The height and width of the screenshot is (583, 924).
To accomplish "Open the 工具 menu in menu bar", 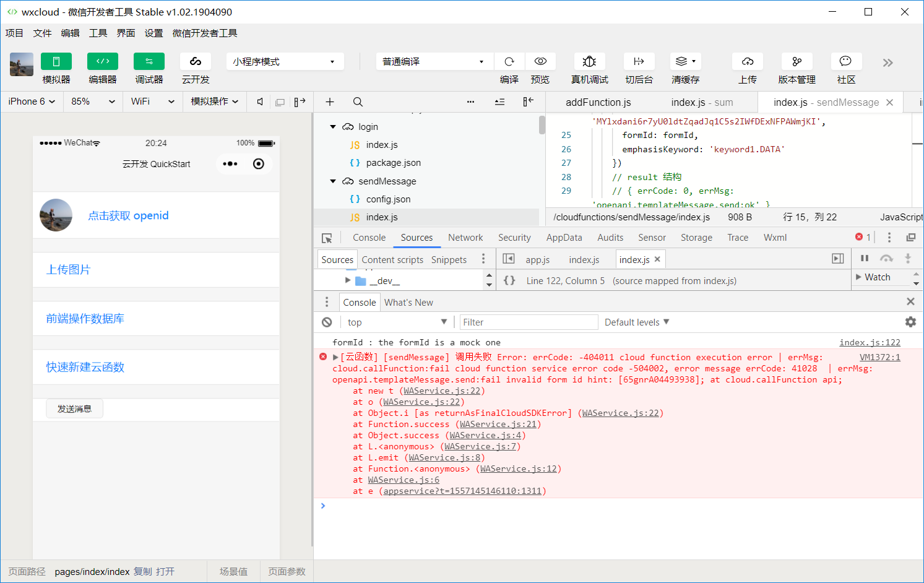I will coord(98,33).
